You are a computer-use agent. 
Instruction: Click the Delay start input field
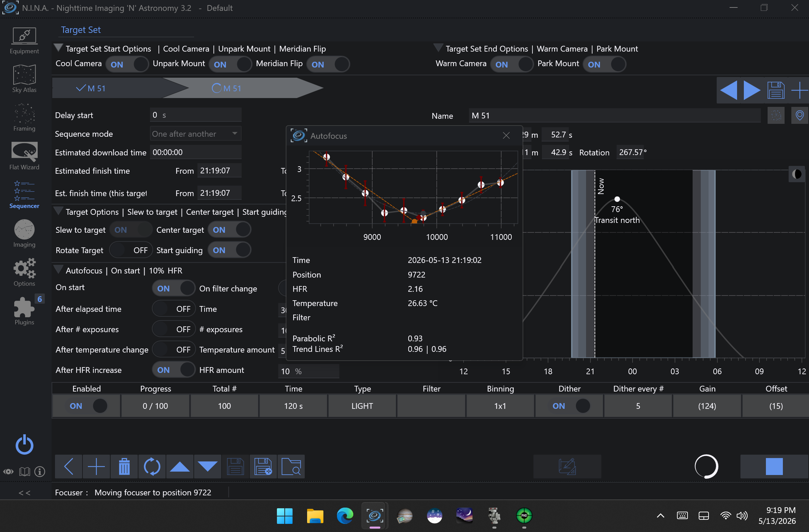pyautogui.click(x=195, y=115)
